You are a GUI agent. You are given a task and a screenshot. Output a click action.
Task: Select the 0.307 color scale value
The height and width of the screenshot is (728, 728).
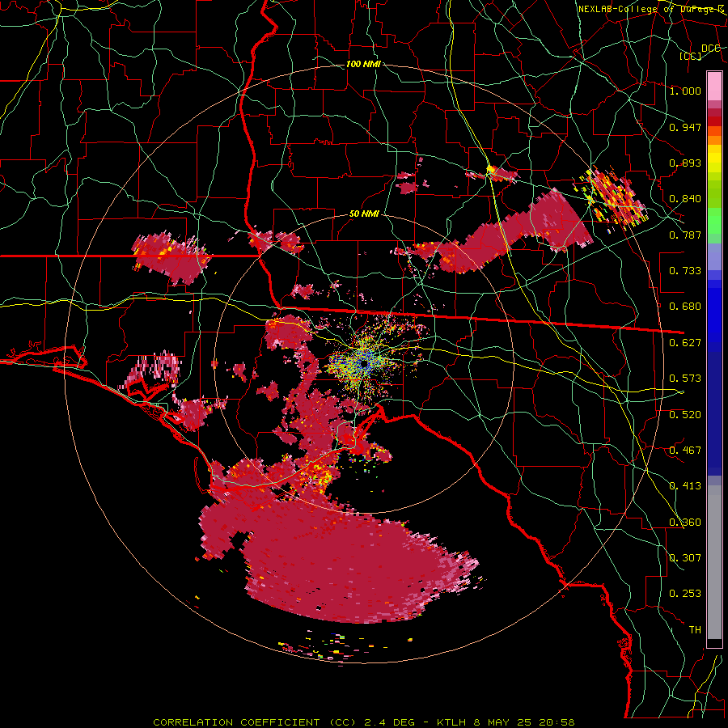tap(685, 557)
